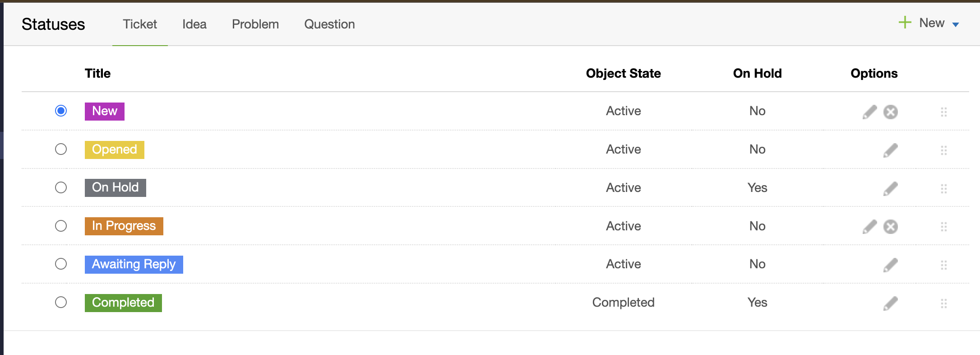This screenshot has width=980, height=355.
Task: Grab the drag handle for Opened row
Action: coord(943,150)
